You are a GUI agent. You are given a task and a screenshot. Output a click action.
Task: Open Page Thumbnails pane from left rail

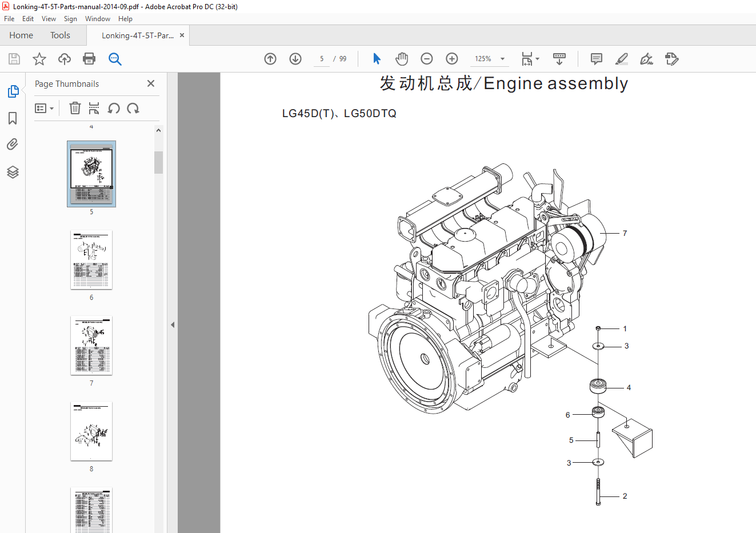point(13,91)
